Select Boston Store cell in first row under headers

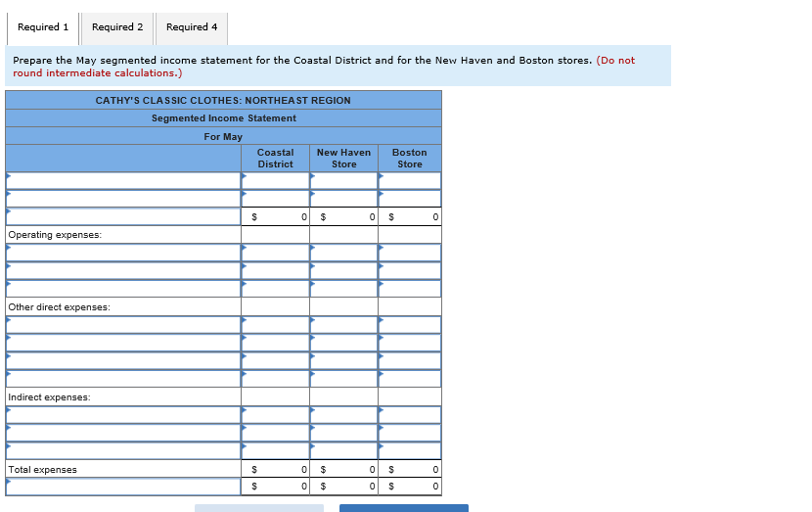410,181
